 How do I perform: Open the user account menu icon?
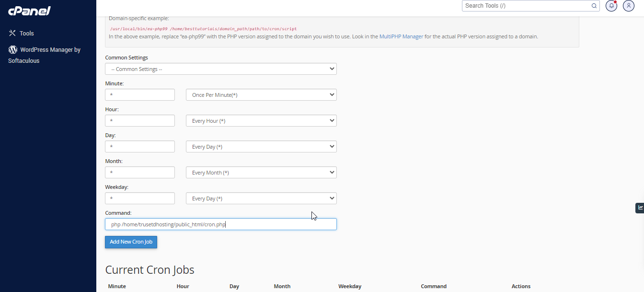tap(629, 6)
